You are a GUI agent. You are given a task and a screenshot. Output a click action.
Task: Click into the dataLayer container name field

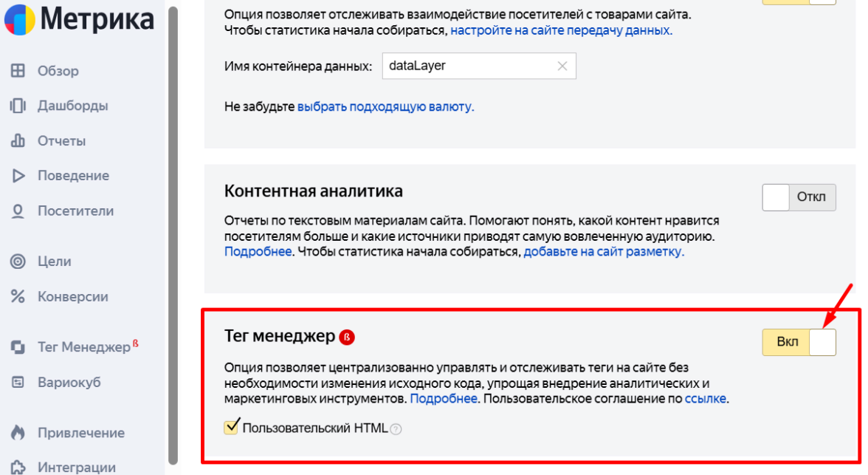[x=465, y=66]
